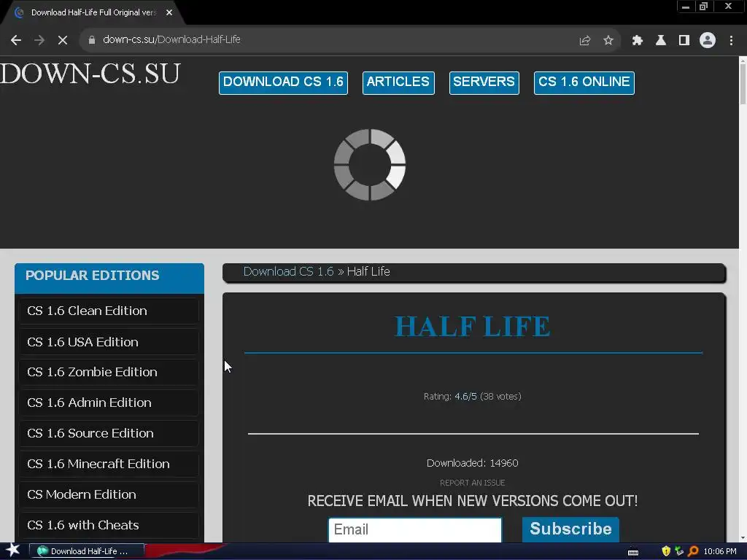Screen dimensions: 747x560
Task: Toggle the side panel icon
Action: click(684, 41)
